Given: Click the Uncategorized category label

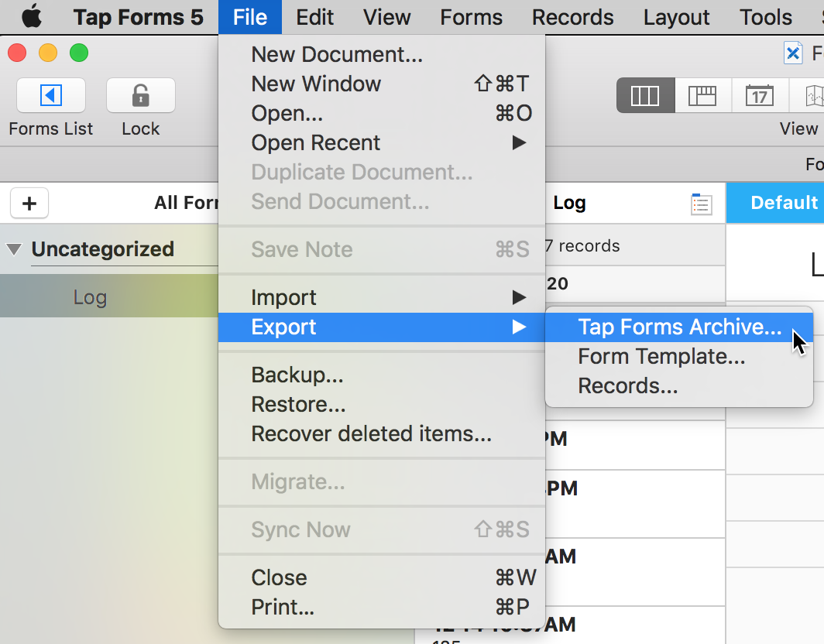Looking at the screenshot, I should point(102,249).
